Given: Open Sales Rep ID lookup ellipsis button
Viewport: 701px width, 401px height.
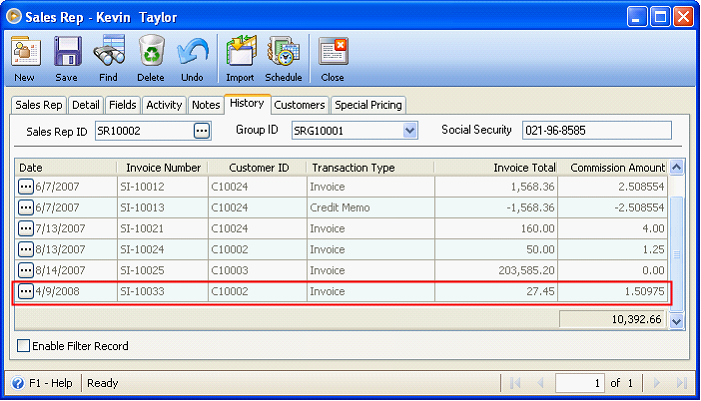Looking at the screenshot, I should click(x=202, y=131).
